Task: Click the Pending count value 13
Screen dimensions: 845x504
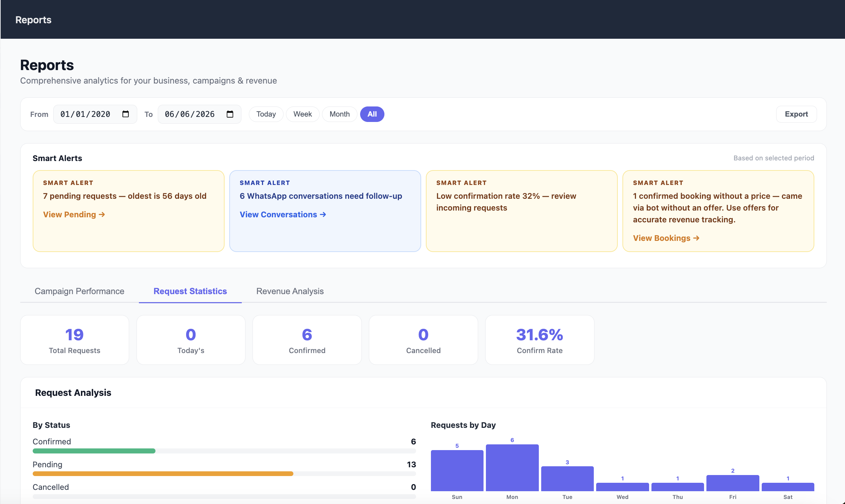Action: pyautogui.click(x=411, y=464)
